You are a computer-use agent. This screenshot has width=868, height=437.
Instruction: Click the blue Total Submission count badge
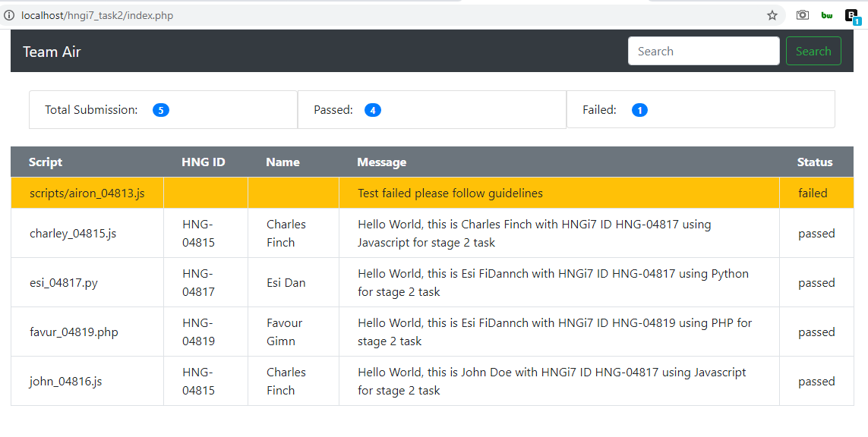(160, 109)
